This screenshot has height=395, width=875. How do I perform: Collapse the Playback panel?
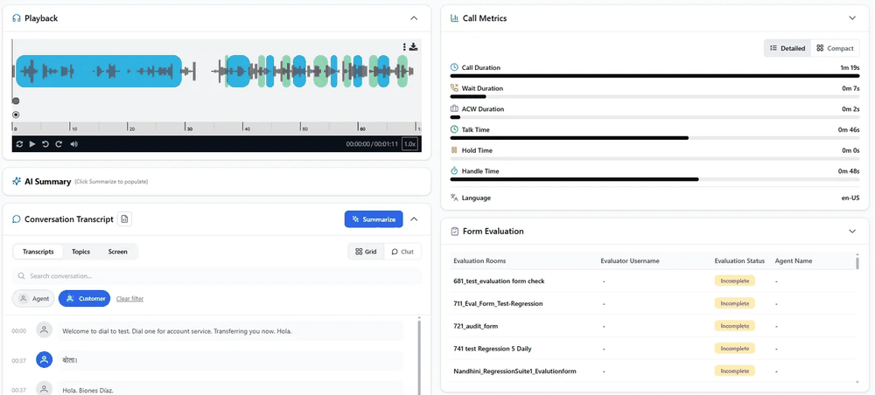click(414, 18)
